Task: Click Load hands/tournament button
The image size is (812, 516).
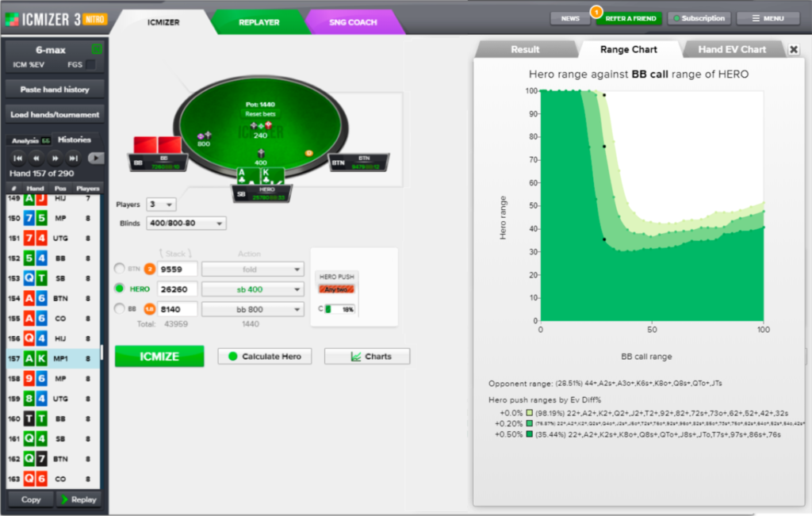Action: pos(55,114)
